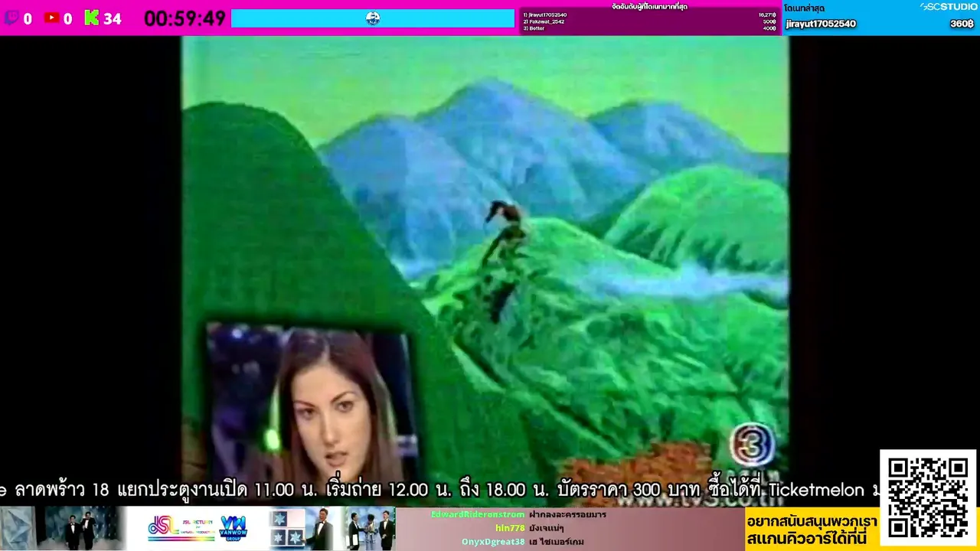
Task: Click the 00:59:49 stream timer
Action: click(x=185, y=18)
